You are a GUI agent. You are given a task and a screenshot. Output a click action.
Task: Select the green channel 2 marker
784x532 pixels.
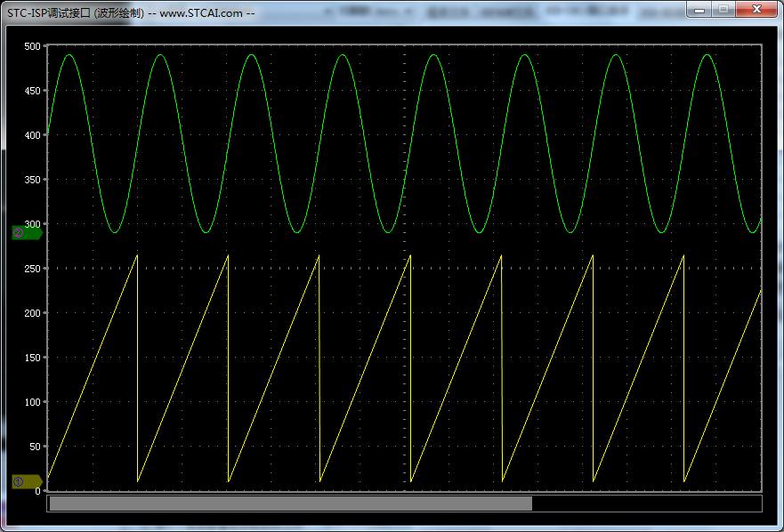[27, 232]
